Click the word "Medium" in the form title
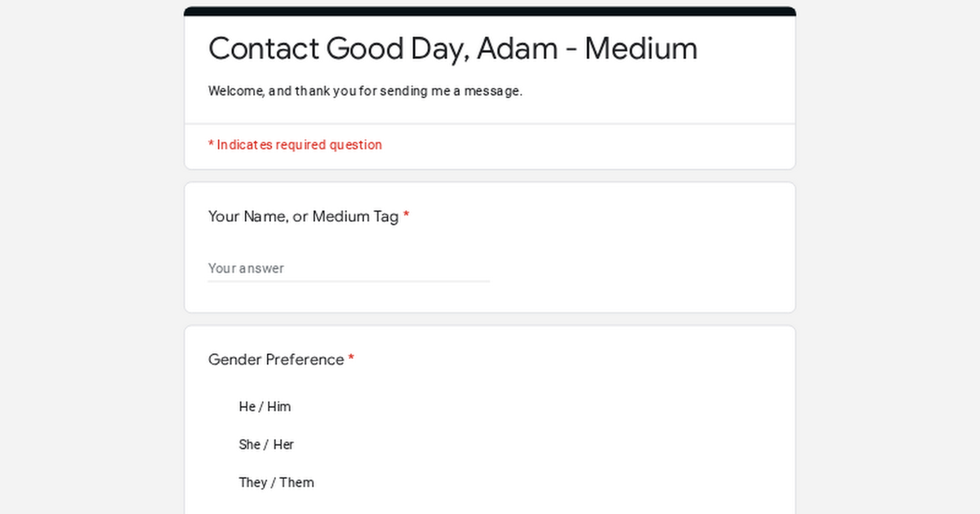 tap(641, 49)
